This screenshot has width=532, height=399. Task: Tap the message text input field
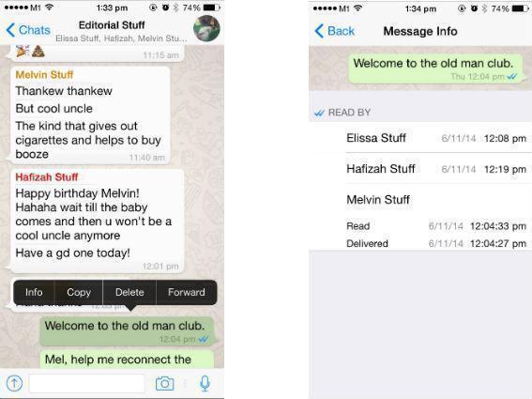point(87,383)
